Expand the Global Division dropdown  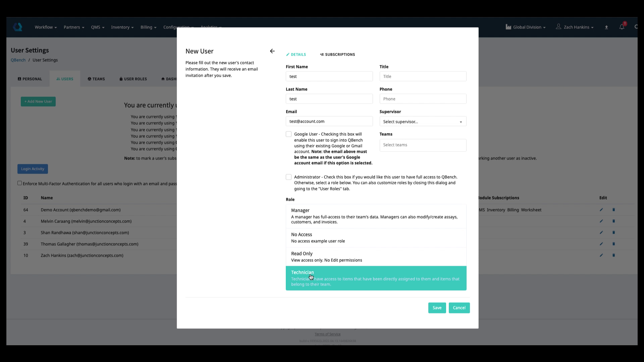point(526,27)
